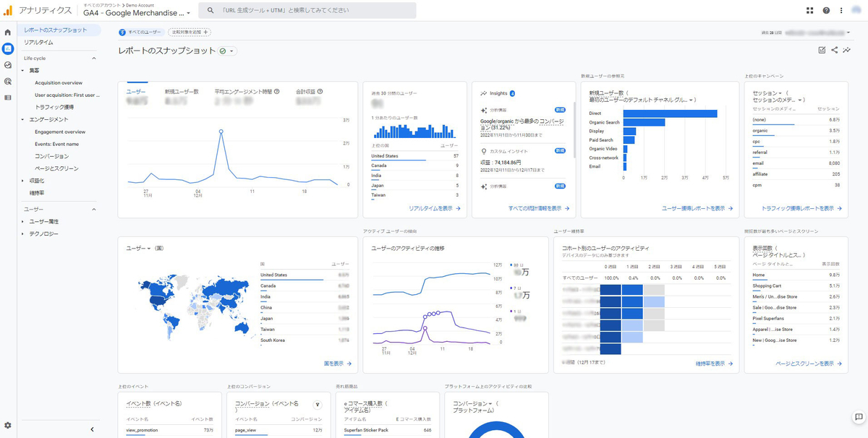The width and height of the screenshot is (868, 438).
Task: Open Acquisition overview report
Action: (59, 83)
